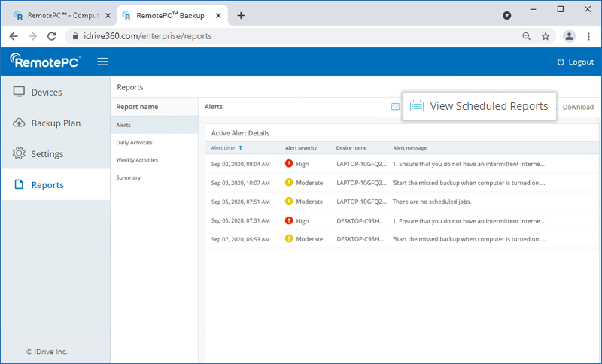Open Chrome's three-dot menu

point(588,36)
